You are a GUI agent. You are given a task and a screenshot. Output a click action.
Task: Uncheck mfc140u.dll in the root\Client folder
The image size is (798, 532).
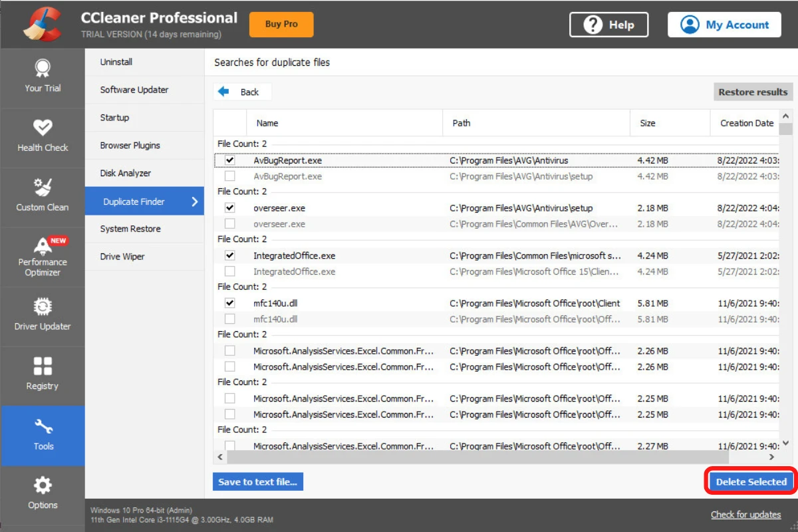click(x=229, y=303)
